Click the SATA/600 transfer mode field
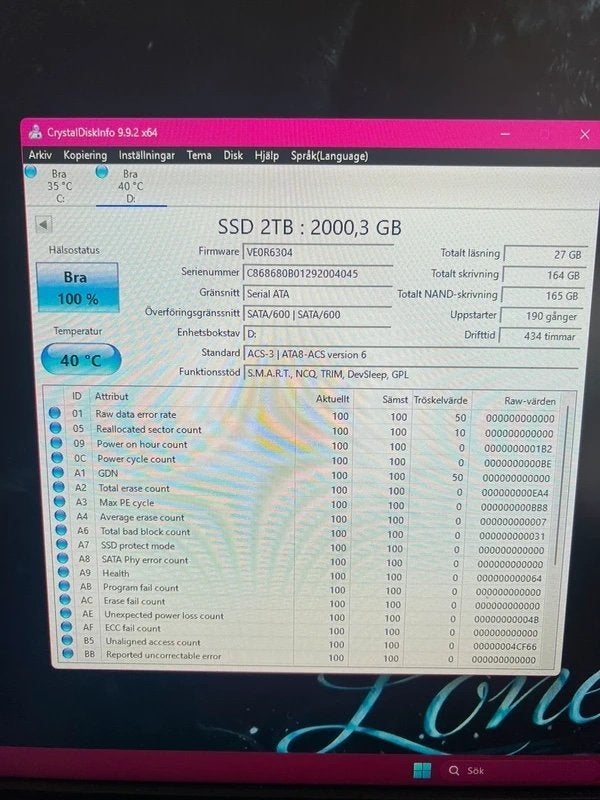Image resolution: width=600 pixels, height=800 pixels. (317, 314)
